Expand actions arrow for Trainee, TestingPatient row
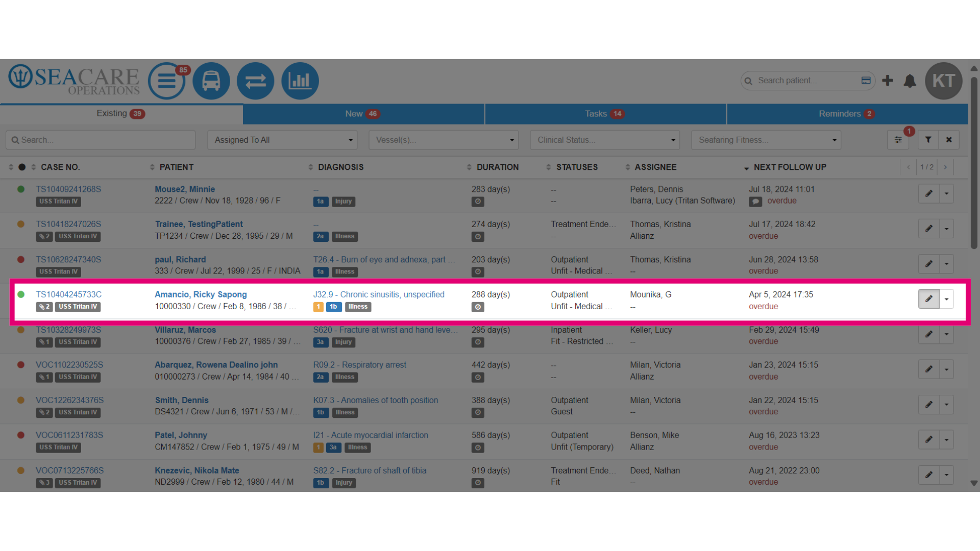Viewport: 980px width, 551px height. coord(947,229)
